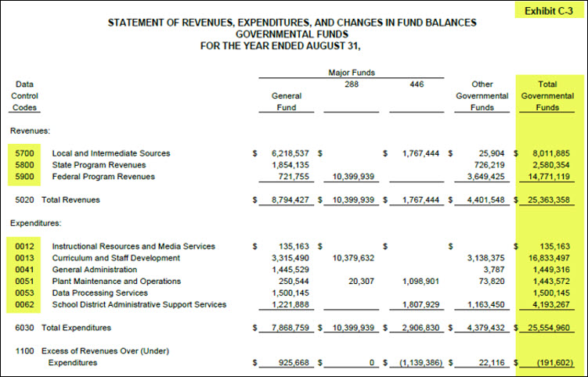Click data control code 5900
This screenshot has width=588, height=377.
click(x=24, y=177)
